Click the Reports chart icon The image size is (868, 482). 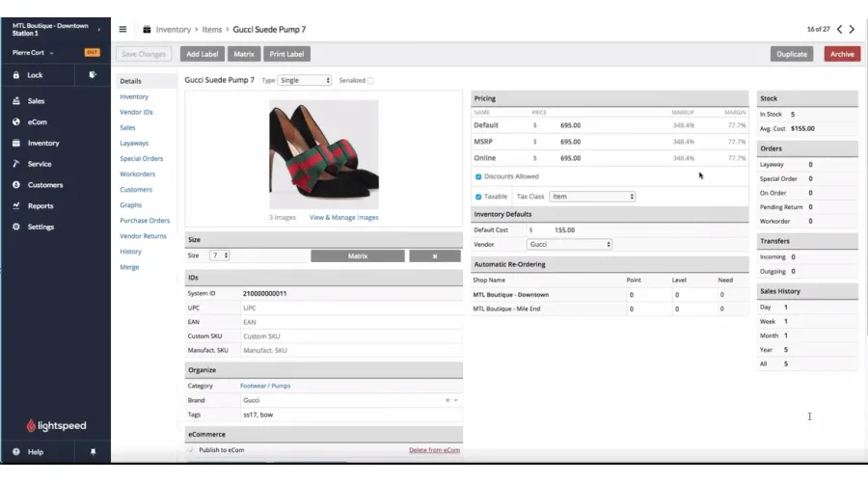pos(16,206)
